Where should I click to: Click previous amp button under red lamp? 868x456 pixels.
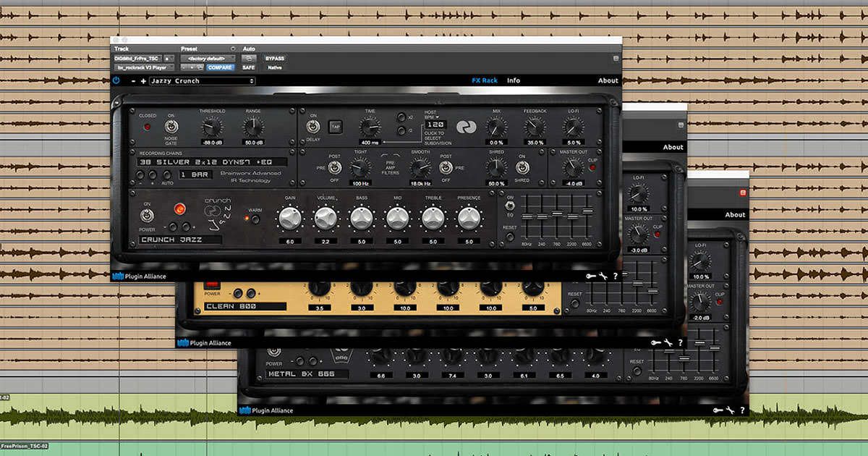(174, 227)
